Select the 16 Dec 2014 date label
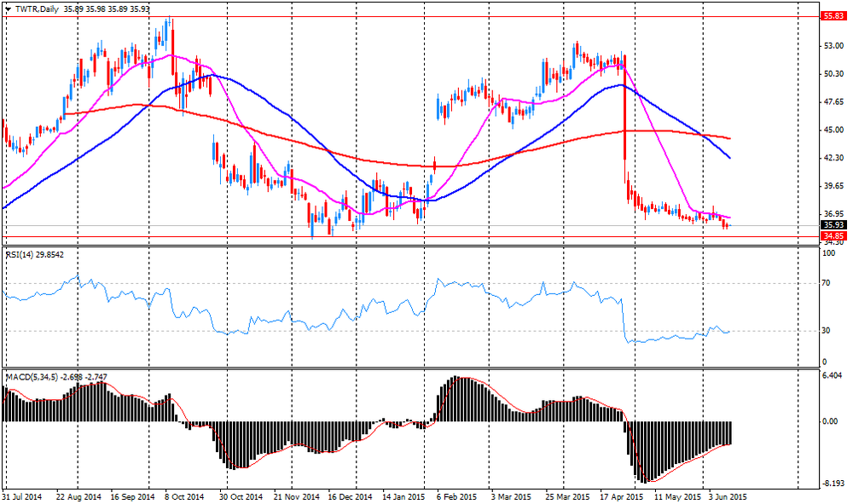This screenshot has height=504, width=853. coord(350,497)
